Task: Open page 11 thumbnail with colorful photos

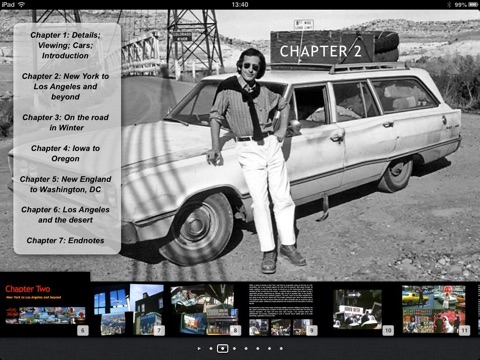Action: (435, 309)
